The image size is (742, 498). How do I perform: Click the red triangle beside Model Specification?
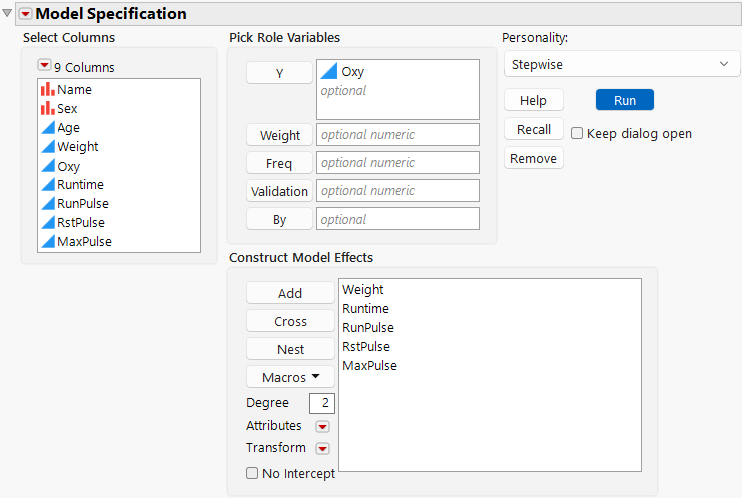(26, 14)
